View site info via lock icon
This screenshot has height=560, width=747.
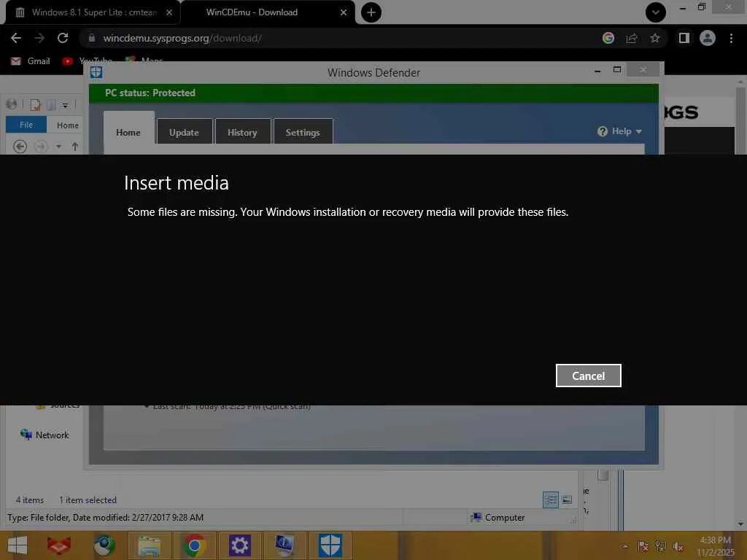tap(91, 38)
